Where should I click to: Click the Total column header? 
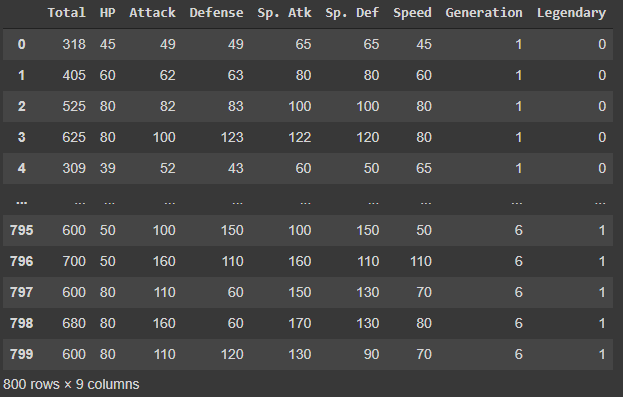pos(66,13)
